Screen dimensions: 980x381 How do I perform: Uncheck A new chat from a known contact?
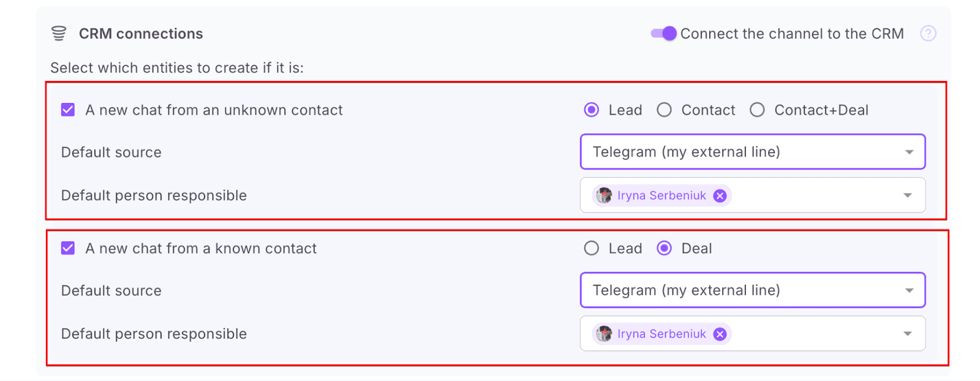[x=68, y=249]
